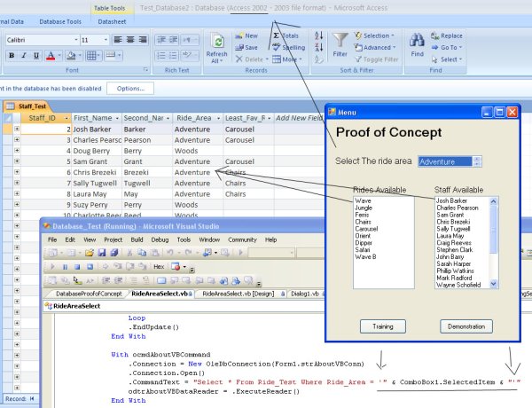Sort descending in Sort & Filter group

click(x=318, y=47)
